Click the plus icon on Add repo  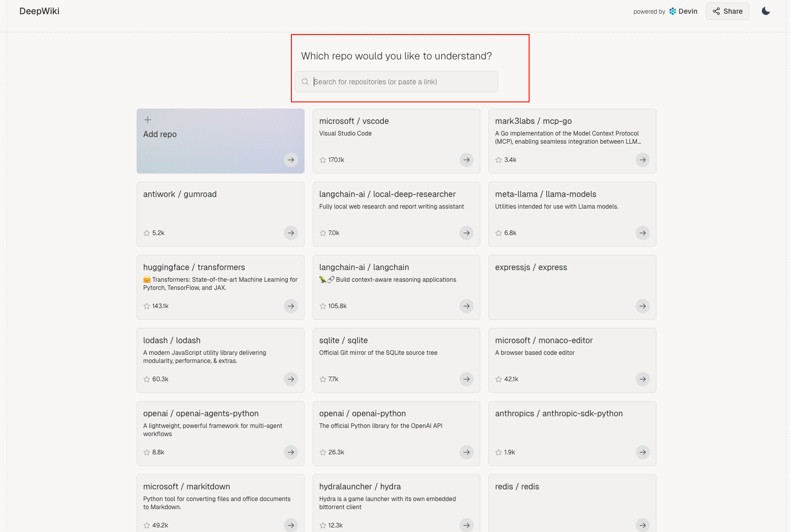click(x=148, y=120)
